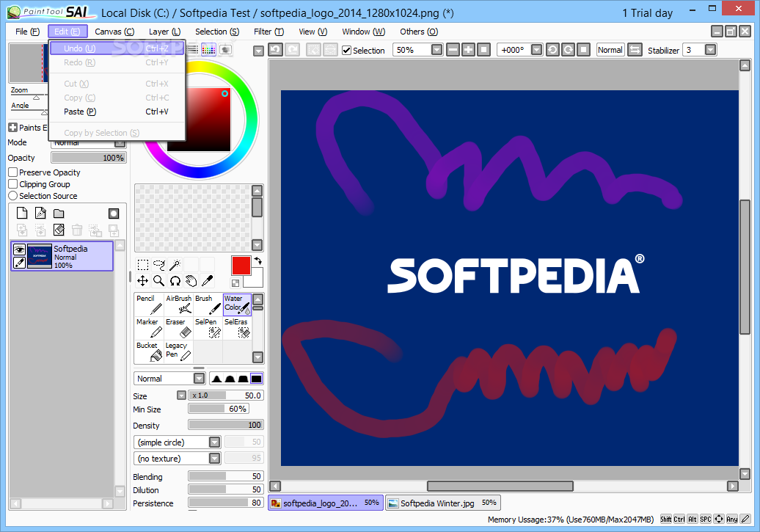Adjust the Density slider
The image size is (760, 532).
click(226, 425)
